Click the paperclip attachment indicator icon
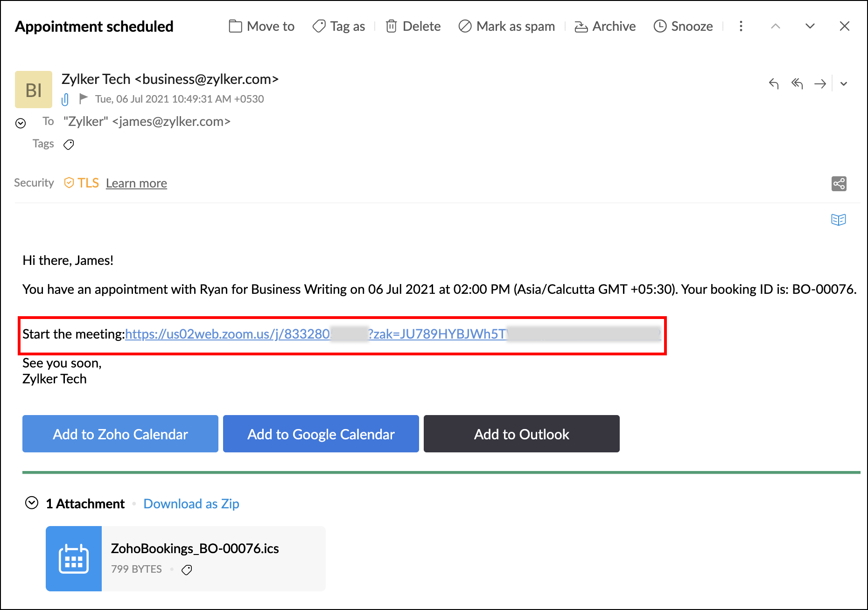Screen dimensions: 868x610 point(65,99)
